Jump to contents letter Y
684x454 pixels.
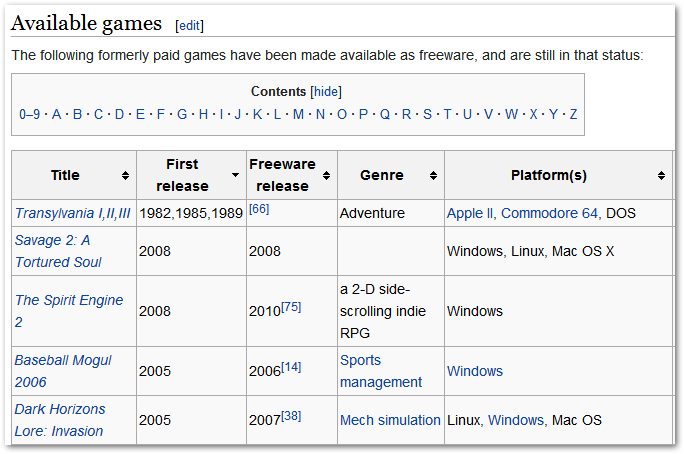pyautogui.click(x=553, y=114)
